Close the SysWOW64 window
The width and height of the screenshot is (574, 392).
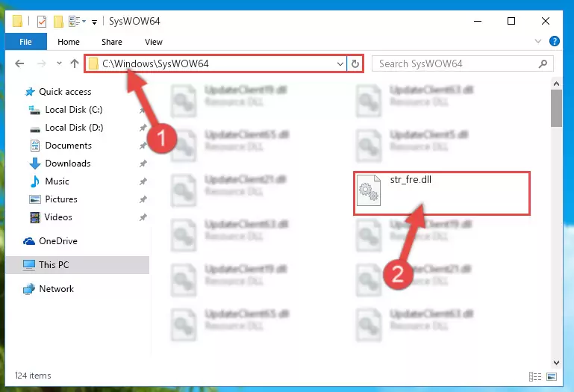[546, 21]
